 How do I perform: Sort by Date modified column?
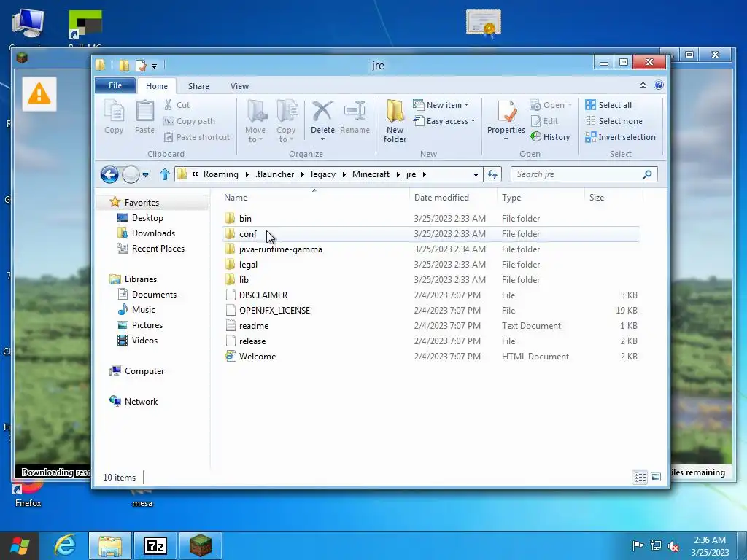[x=453, y=198]
